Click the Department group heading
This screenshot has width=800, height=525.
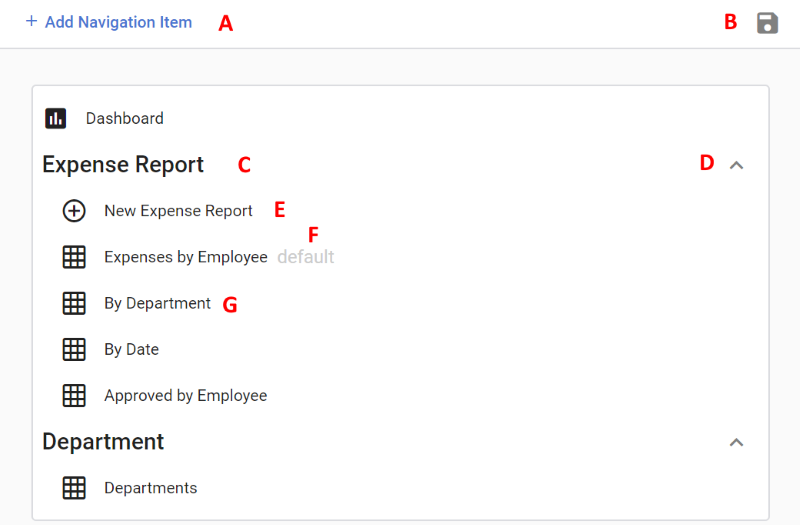point(103,441)
